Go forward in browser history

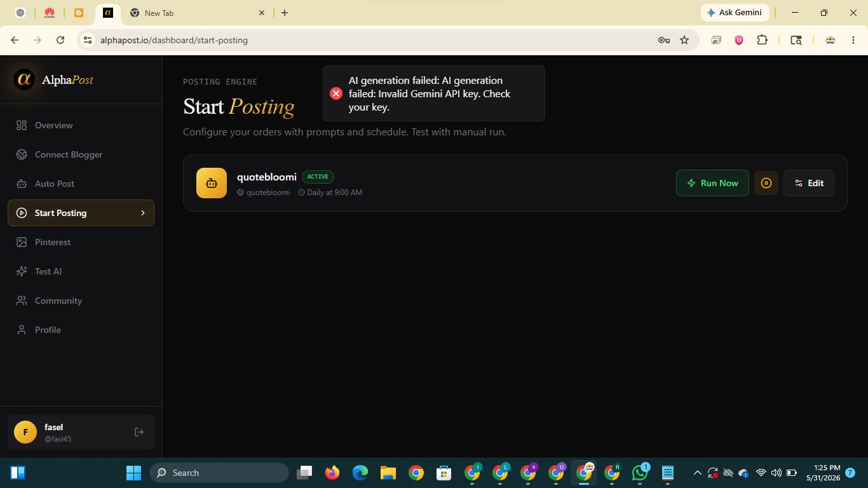37,40
